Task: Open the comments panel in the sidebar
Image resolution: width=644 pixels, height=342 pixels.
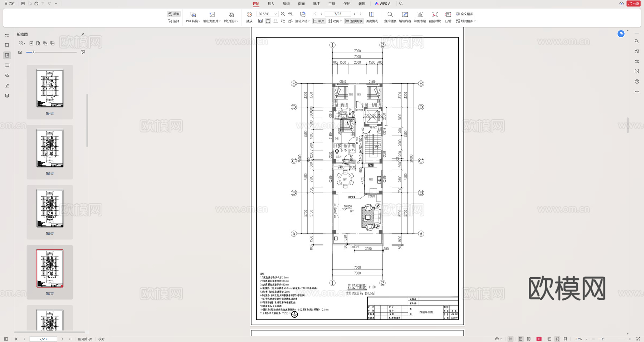Action: click(x=6, y=65)
